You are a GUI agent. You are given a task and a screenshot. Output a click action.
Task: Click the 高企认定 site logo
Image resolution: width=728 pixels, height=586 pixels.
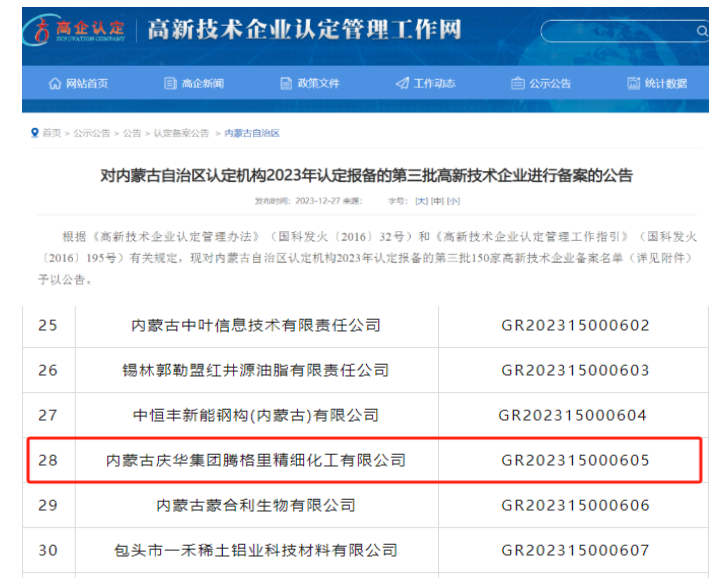[80, 30]
